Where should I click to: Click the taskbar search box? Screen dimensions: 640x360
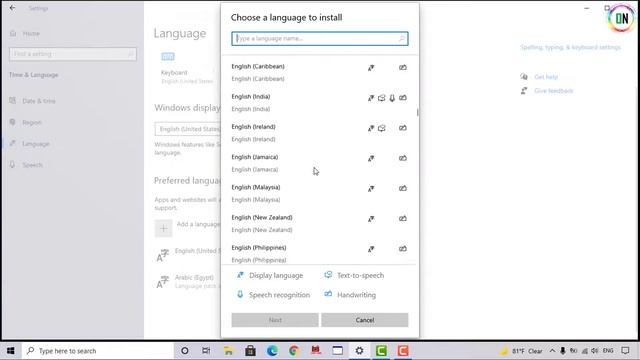coord(97,351)
